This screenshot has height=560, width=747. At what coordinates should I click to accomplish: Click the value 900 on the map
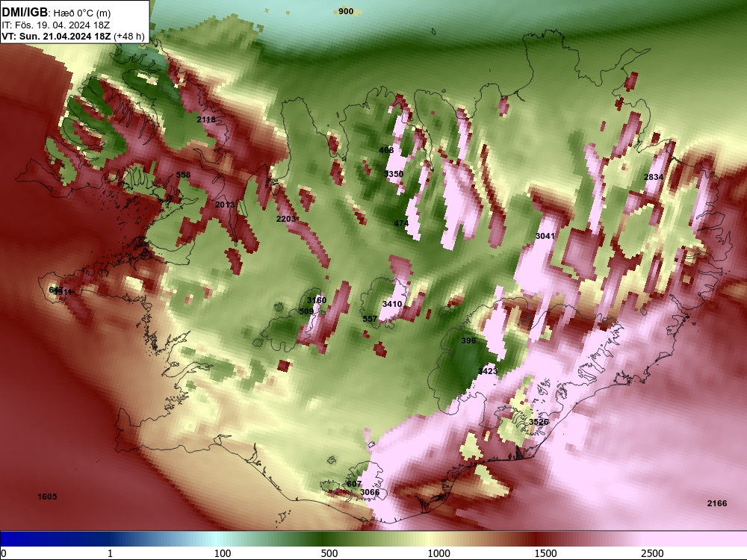(x=346, y=11)
